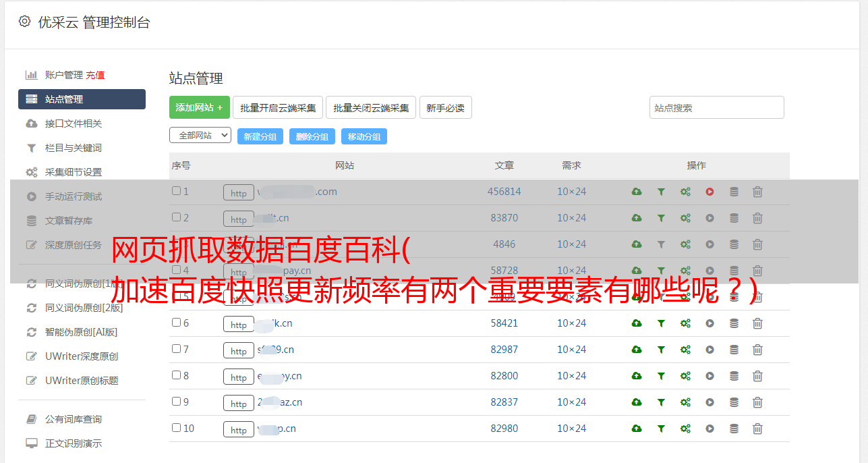Go to 栏目与关键词 sidebar item

(x=73, y=148)
